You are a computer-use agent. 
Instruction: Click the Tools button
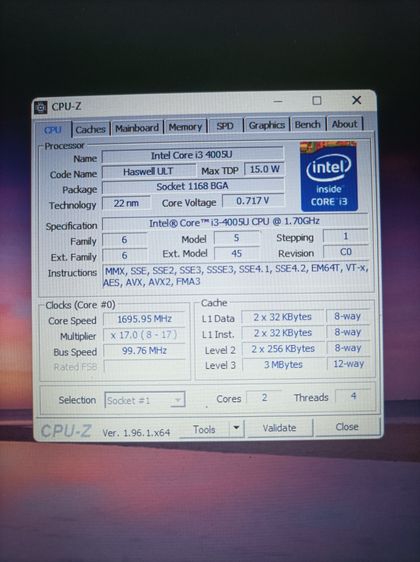(x=204, y=429)
